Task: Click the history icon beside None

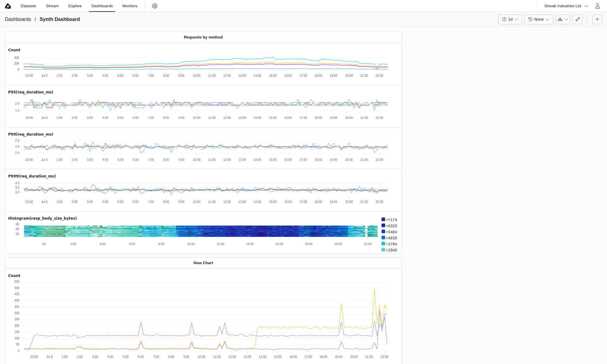Action: click(x=530, y=19)
